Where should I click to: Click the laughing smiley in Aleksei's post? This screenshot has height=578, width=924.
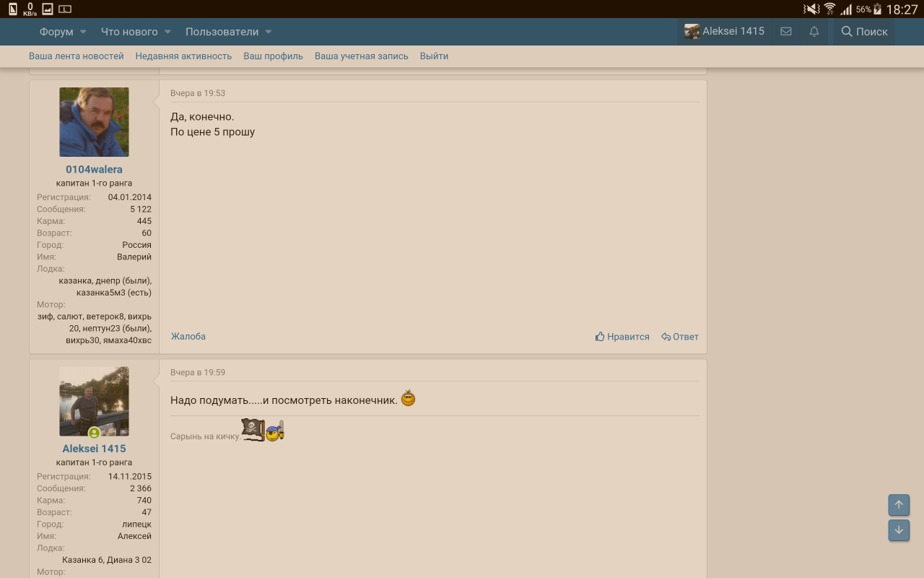[x=408, y=398]
